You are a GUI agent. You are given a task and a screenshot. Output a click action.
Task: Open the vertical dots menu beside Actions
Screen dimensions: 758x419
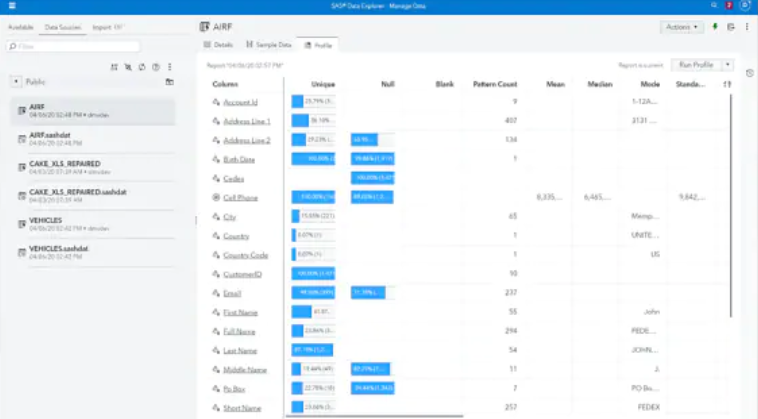(747, 27)
